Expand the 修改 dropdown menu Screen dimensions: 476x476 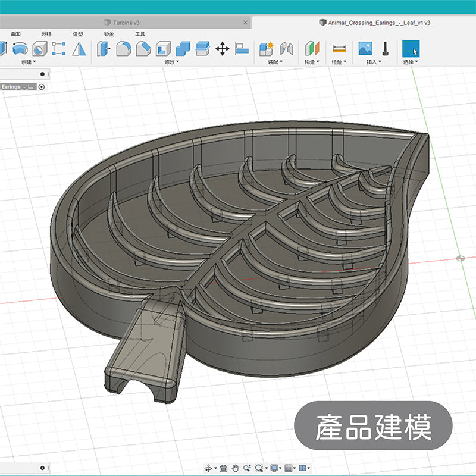click(x=173, y=62)
